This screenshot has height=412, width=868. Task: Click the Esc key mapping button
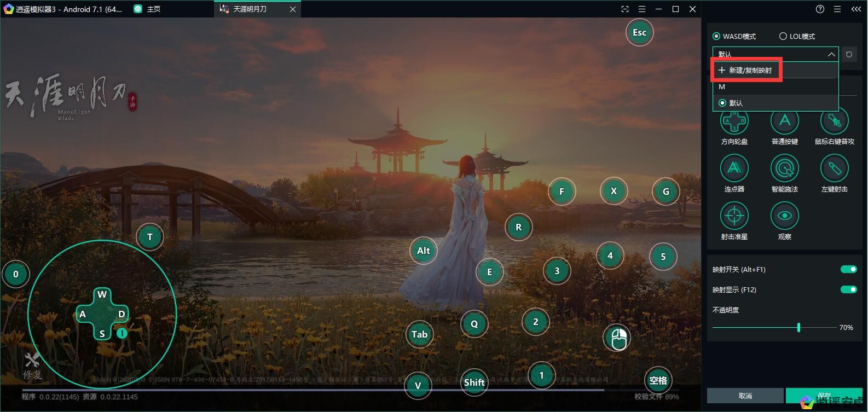pyautogui.click(x=639, y=32)
